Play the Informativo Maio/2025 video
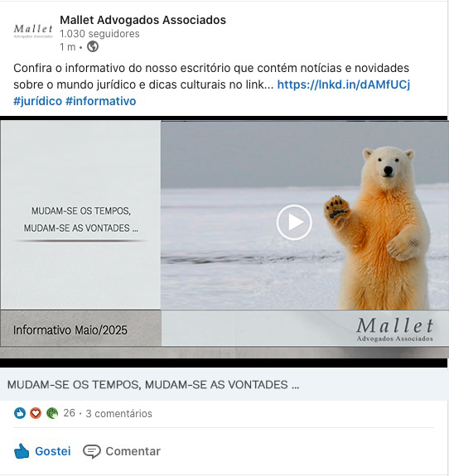The height and width of the screenshot is (476, 449). pyautogui.click(x=294, y=222)
